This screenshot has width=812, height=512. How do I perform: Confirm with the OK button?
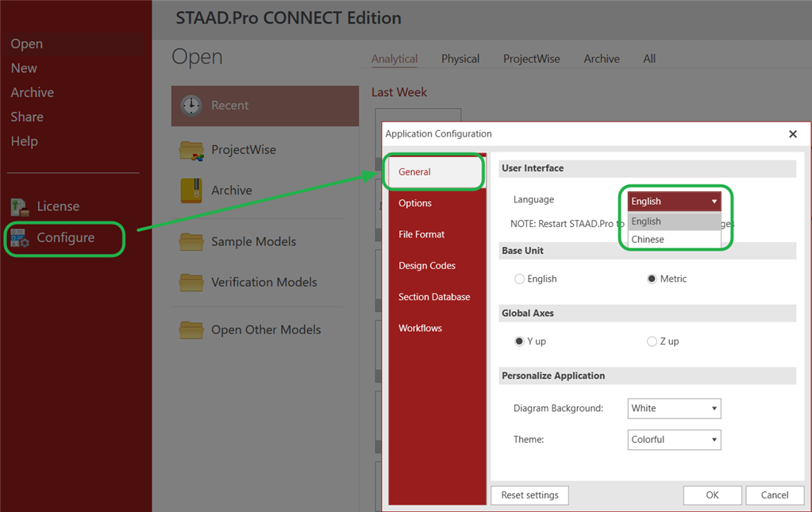(713, 495)
